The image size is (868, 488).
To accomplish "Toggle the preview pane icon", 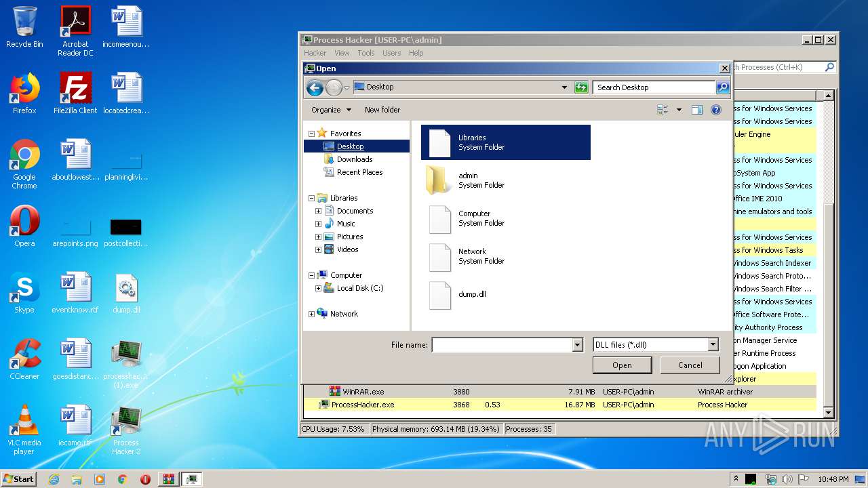I will click(696, 110).
